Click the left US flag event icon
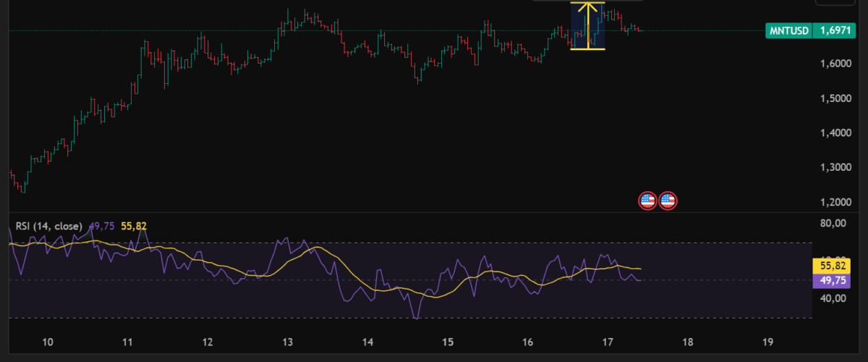 pyautogui.click(x=647, y=201)
